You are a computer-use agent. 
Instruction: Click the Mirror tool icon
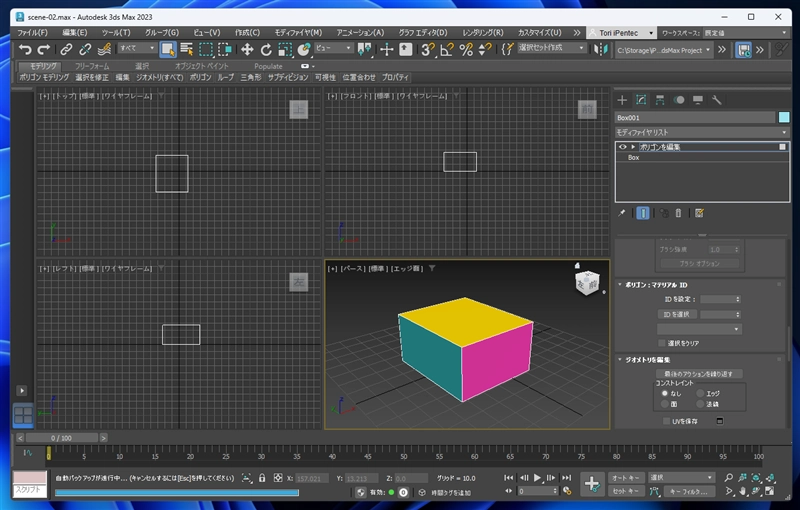point(601,49)
